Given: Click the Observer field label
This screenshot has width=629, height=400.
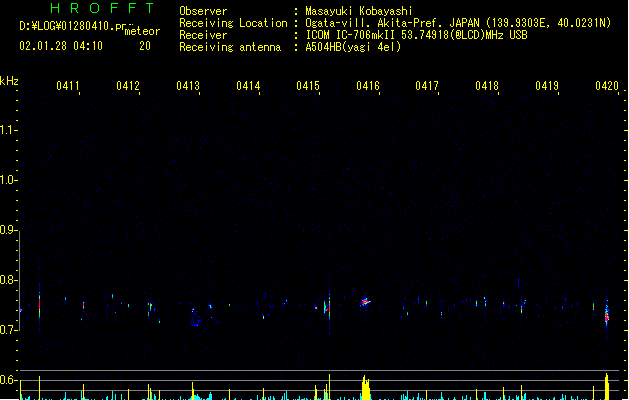Looking at the screenshot, I should tap(203, 11).
